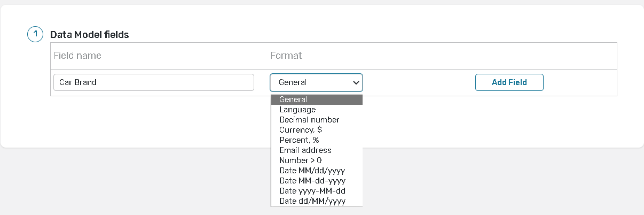Click the Add Field button
This screenshot has width=644, height=215.
[x=509, y=82]
